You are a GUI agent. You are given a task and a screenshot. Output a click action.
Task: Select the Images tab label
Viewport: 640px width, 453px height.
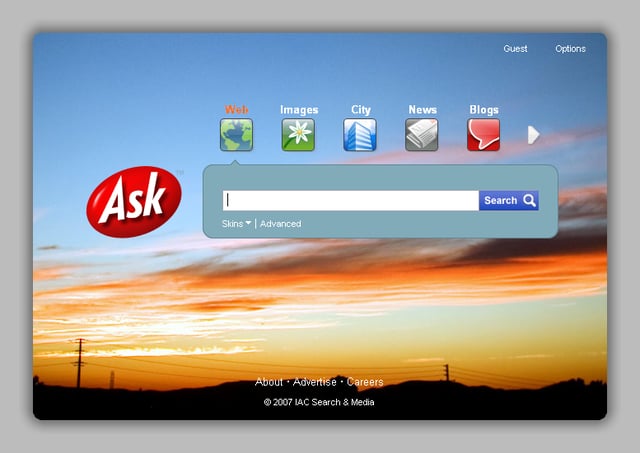[x=299, y=110]
